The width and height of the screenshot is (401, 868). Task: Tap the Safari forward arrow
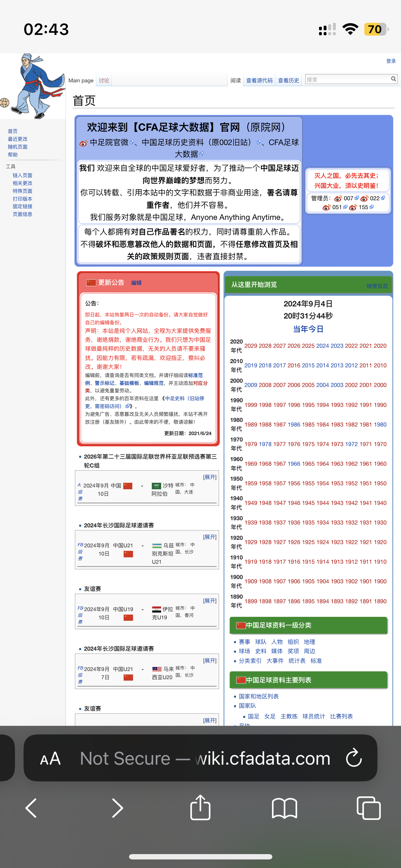117,808
